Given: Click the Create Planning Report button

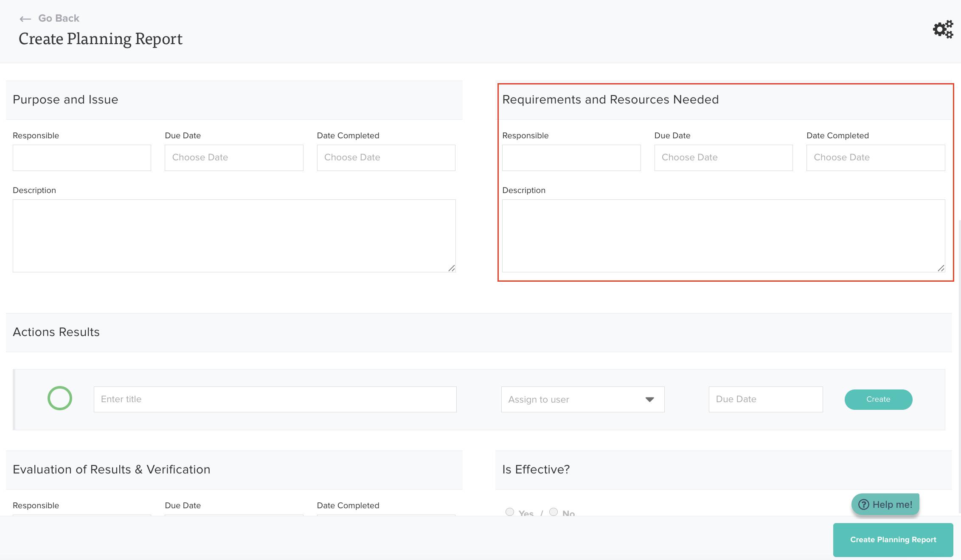Looking at the screenshot, I should (x=893, y=540).
